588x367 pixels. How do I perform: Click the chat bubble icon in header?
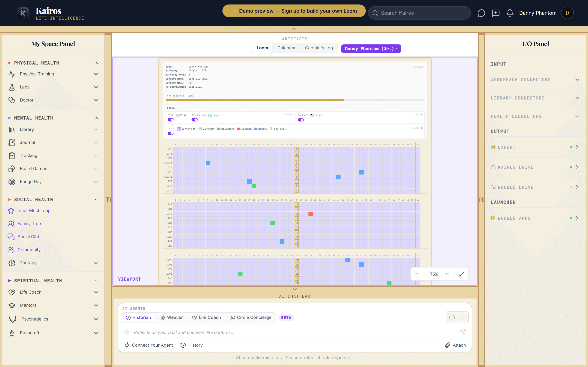coord(481,13)
